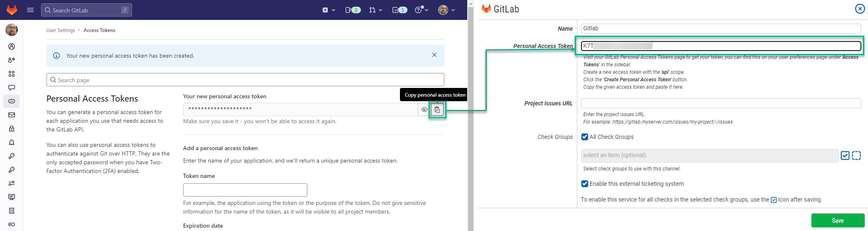Focus the Search page field
Viewport: 868px width, 231px height.
[x=245, y=80]
